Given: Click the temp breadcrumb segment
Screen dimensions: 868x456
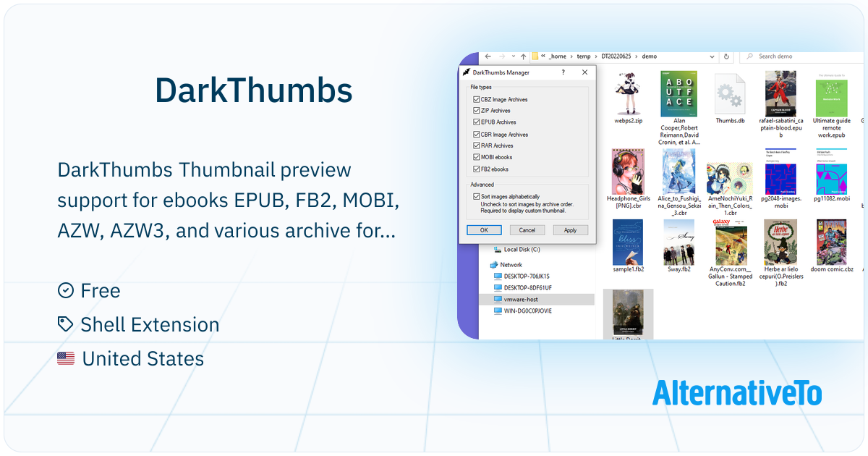Looking at the screenshot, I should (583, 56).
